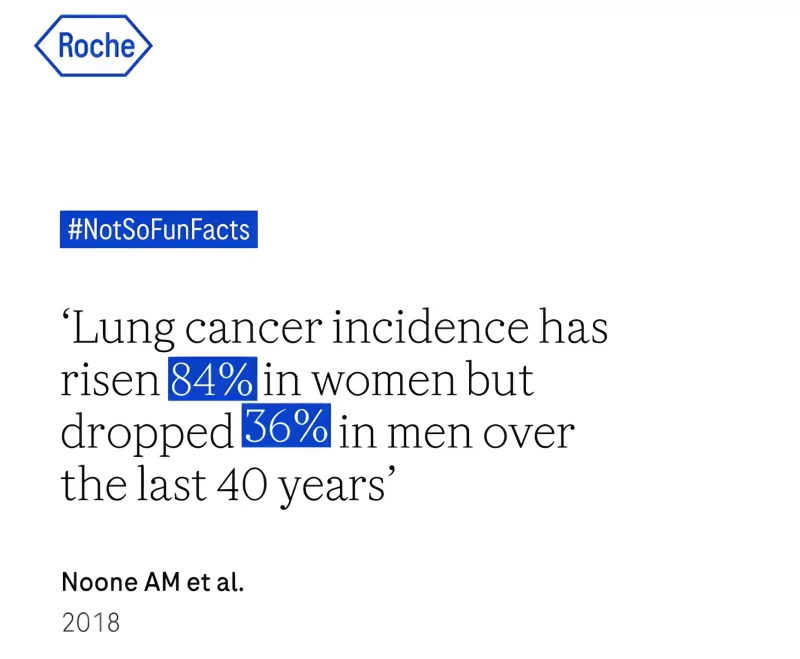Image resolution: width=800 pixels, height=659 pixels.
Task: Select the highlighted 84% figure
Action: click(213, 380)
